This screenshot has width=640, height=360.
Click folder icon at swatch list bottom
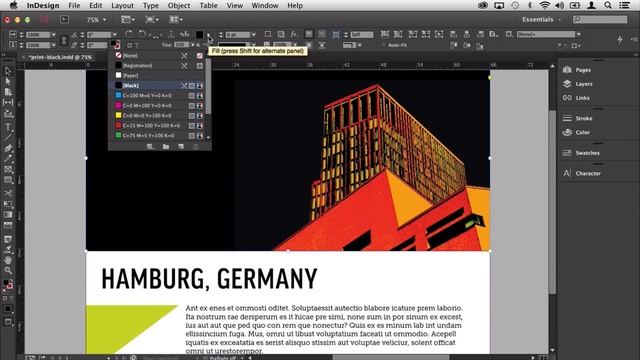[166, 147]
